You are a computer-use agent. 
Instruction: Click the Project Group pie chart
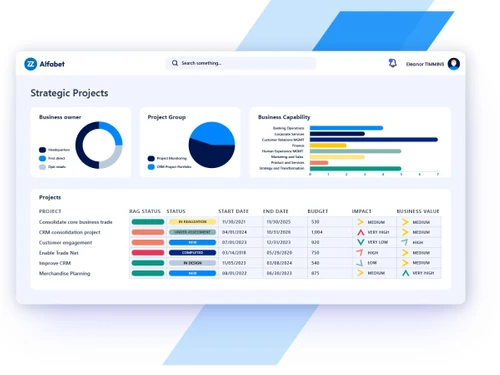click(212, 145)
